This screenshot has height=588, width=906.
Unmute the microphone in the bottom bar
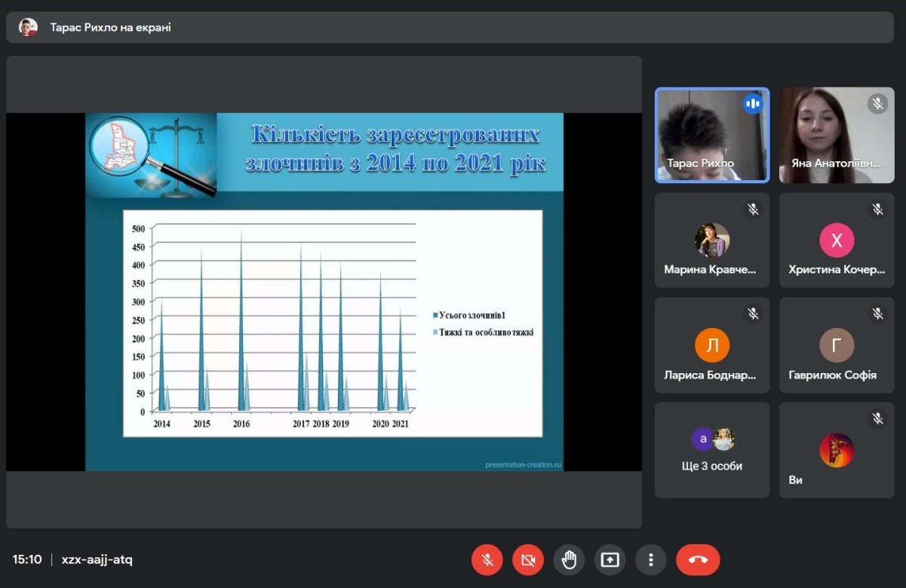(x=487, y=560)
